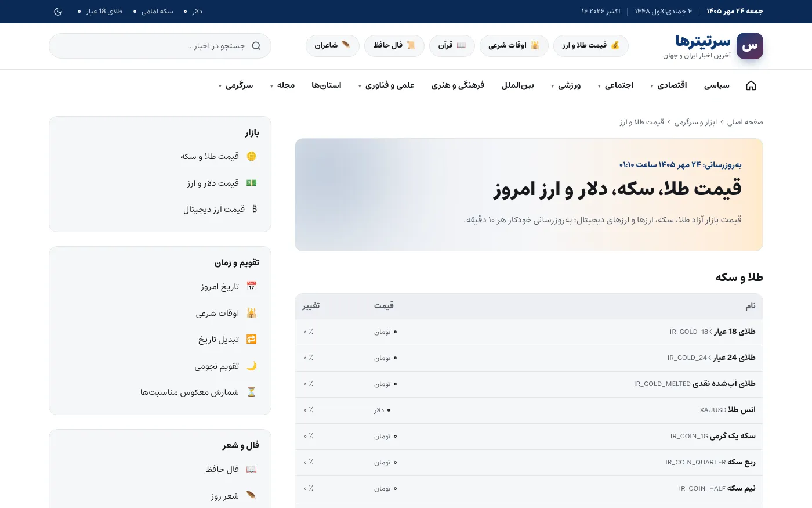
Task: Click the search magnifier icon
Action: tap(256, 46)
